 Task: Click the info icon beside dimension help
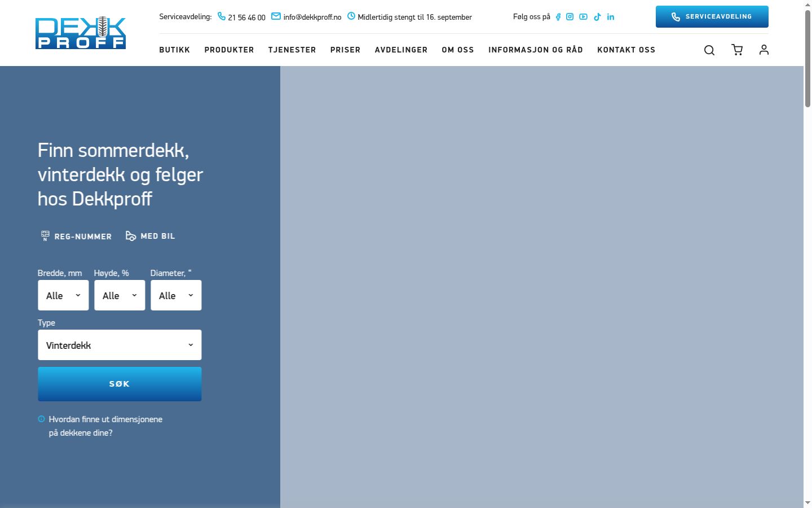pos(41,419)
